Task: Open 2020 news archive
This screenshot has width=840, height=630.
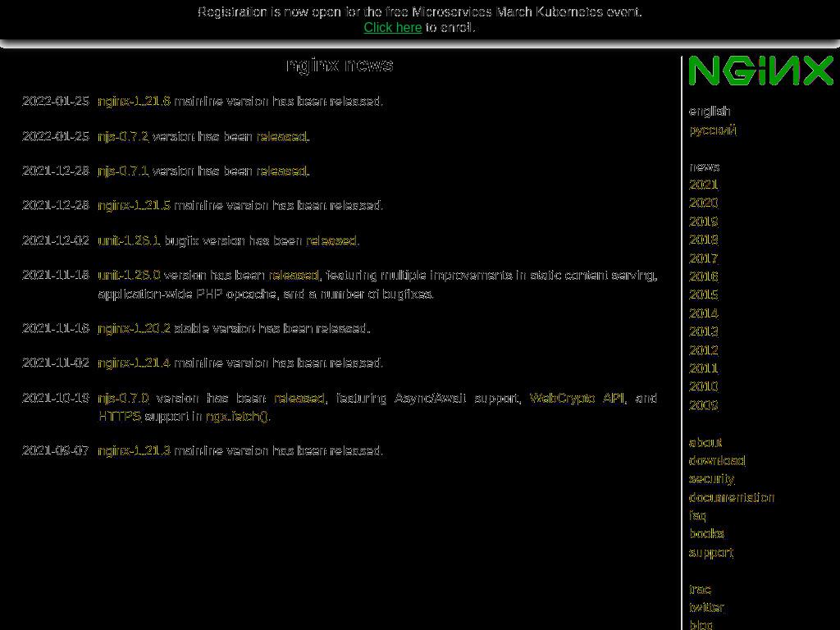Action: tap(703, 203)
